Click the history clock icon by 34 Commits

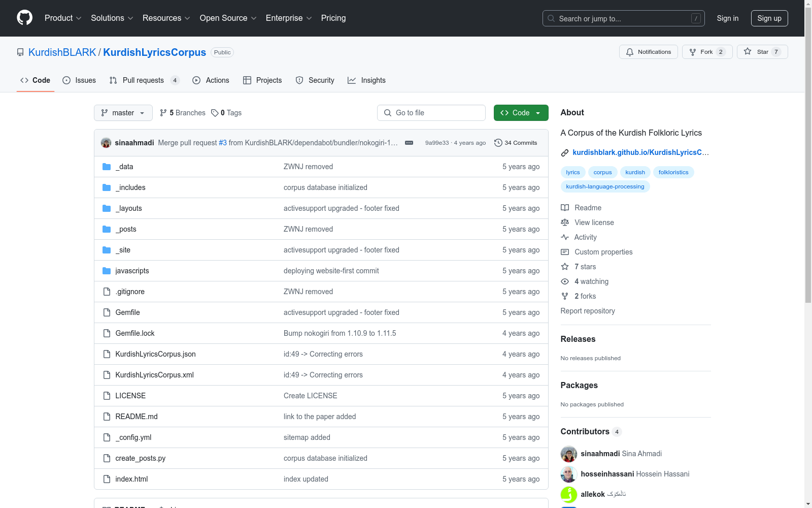click(x=498, y=143)
